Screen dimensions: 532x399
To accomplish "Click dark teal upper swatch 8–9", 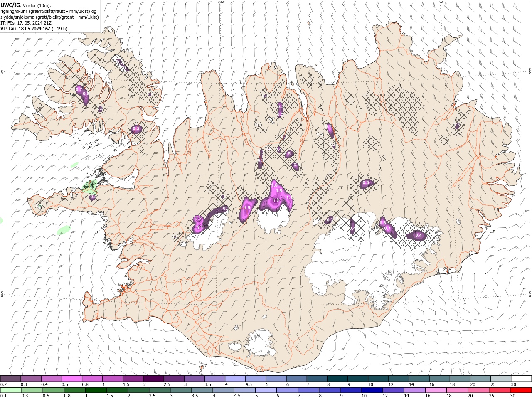I will pos(337,378).
